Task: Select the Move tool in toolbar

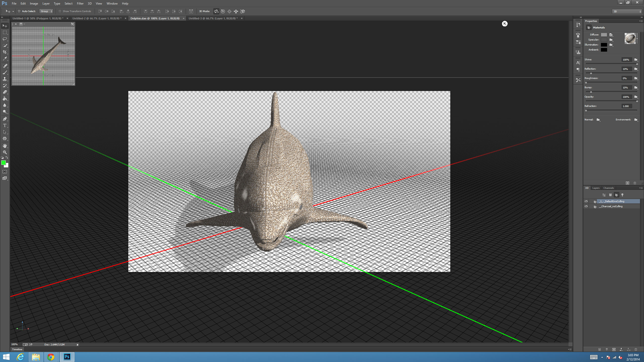Action: tap(5, 25)
